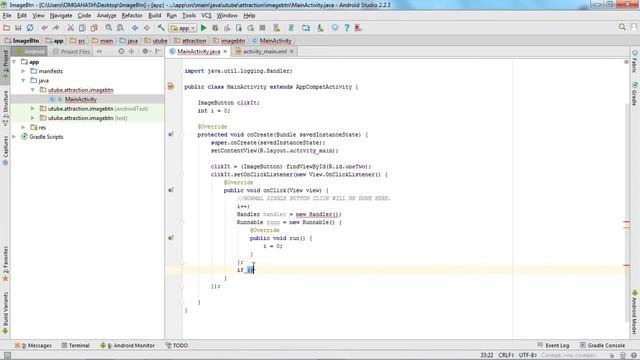Select MainActivity class in project tree
640x360 pixels.
[80, 99]
